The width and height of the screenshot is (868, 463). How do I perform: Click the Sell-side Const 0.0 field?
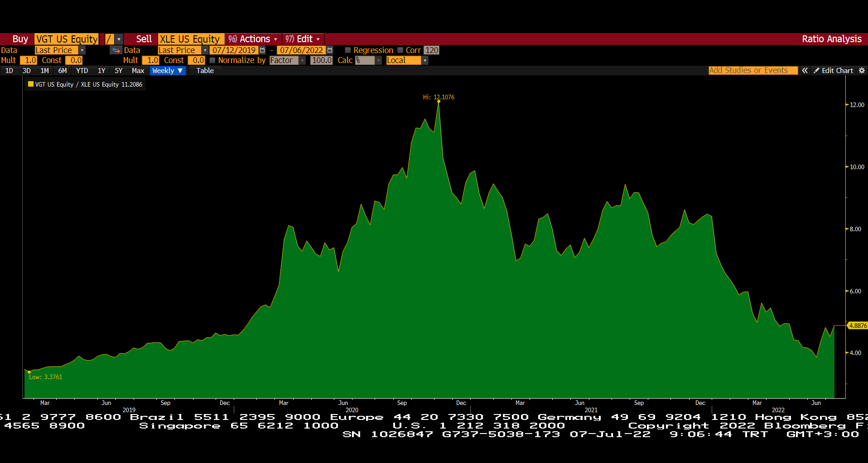tap(197, 60)
